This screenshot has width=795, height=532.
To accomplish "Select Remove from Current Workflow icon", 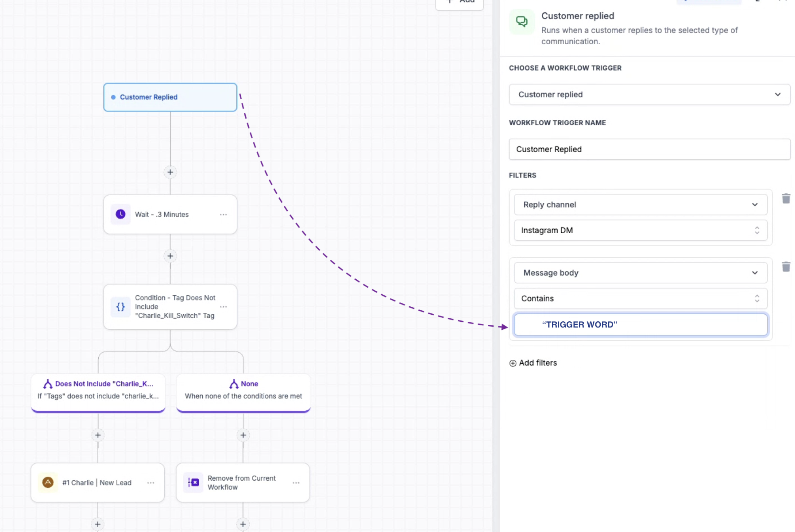I will (x=193, y=482).
